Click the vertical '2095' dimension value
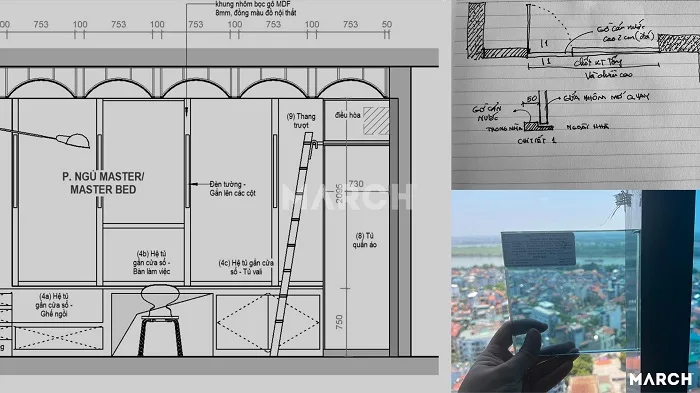The height and width of the screenshot is (393, 700). 339,193
